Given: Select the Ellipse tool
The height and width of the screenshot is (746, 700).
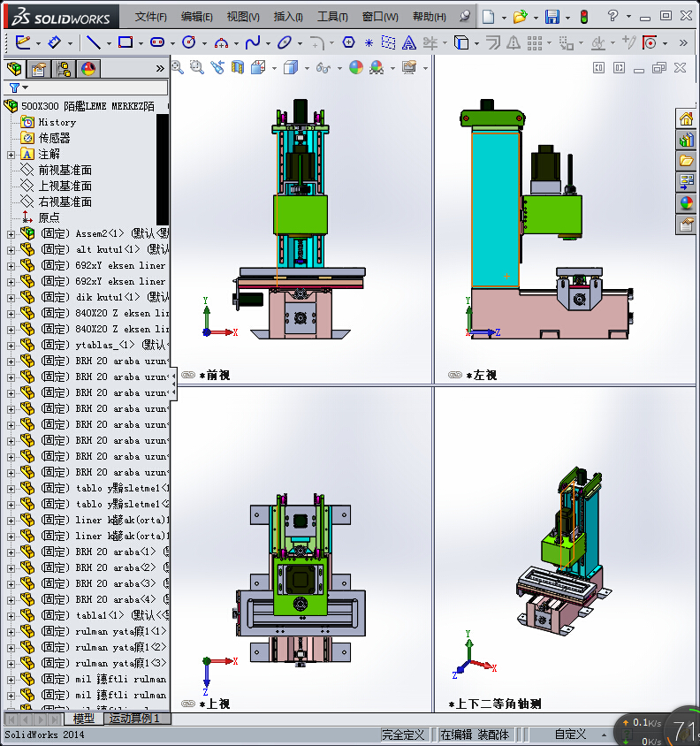Looking at the screenshot, I should pos(285,42).
